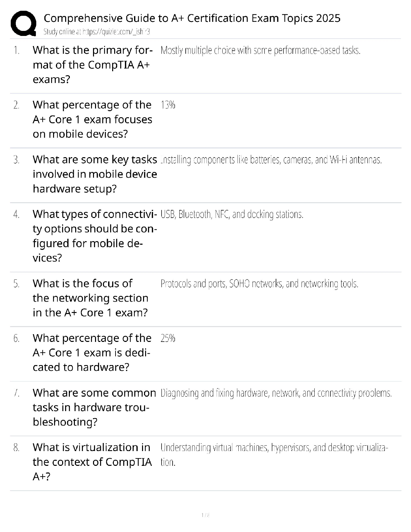This screenshot has height=532, width=411.
Task: Select the networking section focus question
Action: coord(90,298)
